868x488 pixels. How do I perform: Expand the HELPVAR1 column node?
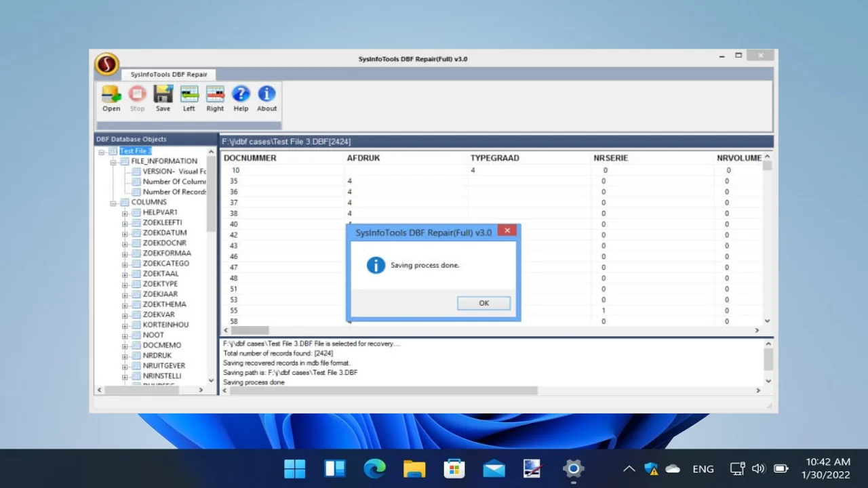click(125, 213)
